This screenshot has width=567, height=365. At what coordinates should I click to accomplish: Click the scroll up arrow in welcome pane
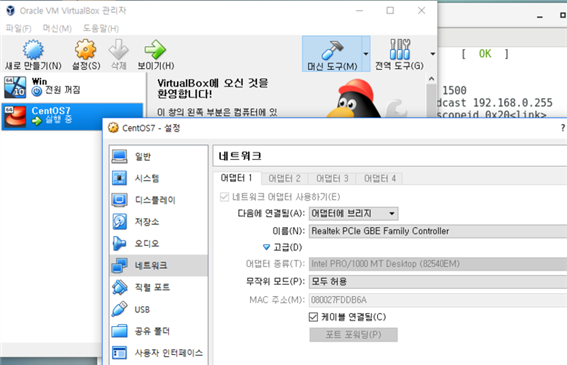tap(431, 78)
